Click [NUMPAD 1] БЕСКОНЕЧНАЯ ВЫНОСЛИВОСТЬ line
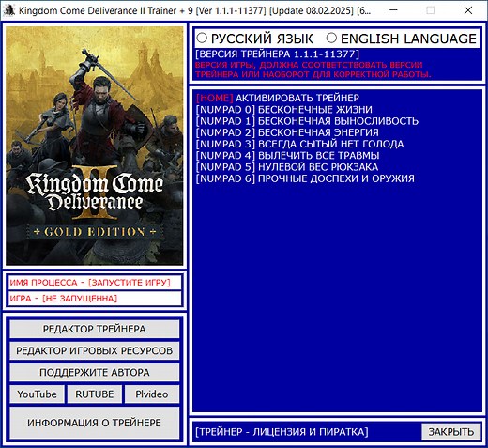Viewport: 488px width, 448px height. tap(307, 121)
